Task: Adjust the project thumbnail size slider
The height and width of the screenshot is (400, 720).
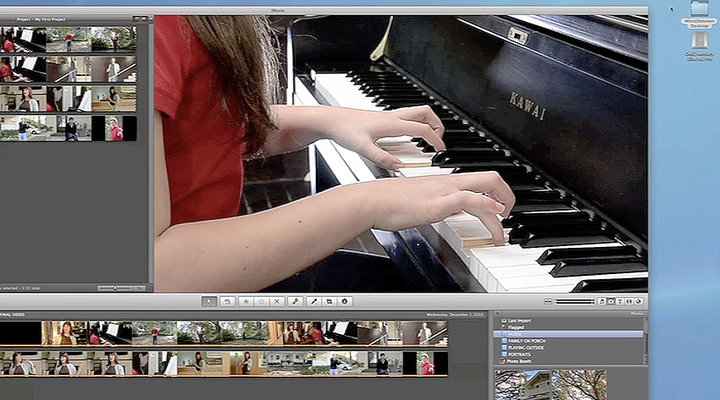Action: coord(121,288)
